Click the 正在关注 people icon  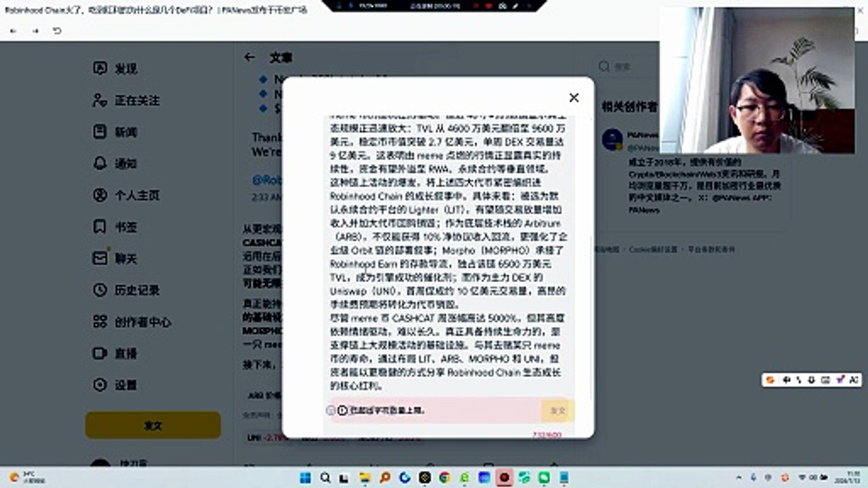(100, 100)
